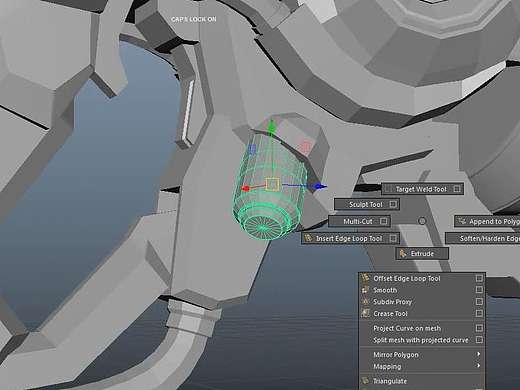520x390 pixels.
Task: Open Offset Edge Loop Tool option box
Action: 479,278
